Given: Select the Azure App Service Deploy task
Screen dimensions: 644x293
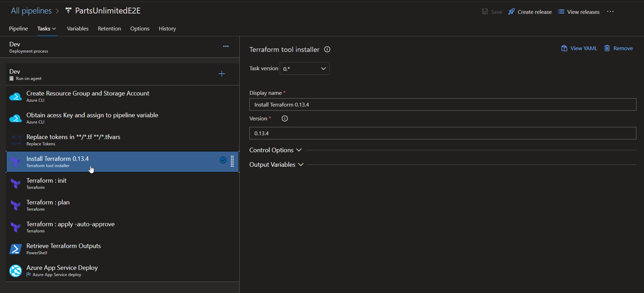Looking at the screenshot, I should coord(122,271).
